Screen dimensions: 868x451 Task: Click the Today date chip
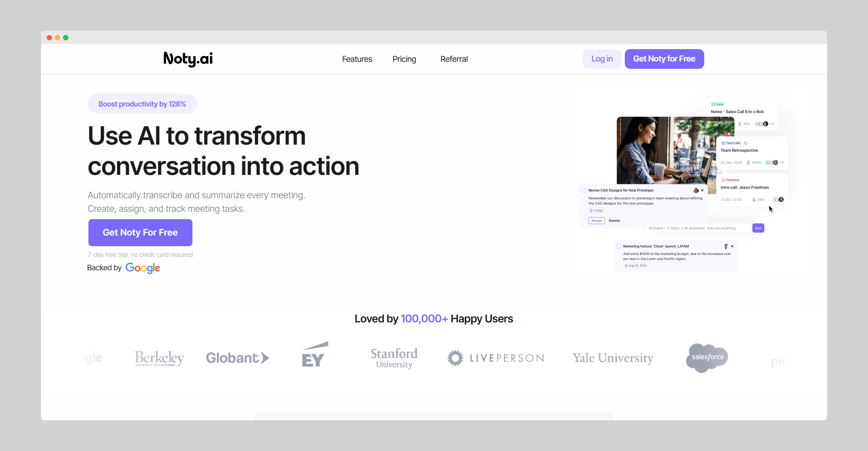point(597,211)
